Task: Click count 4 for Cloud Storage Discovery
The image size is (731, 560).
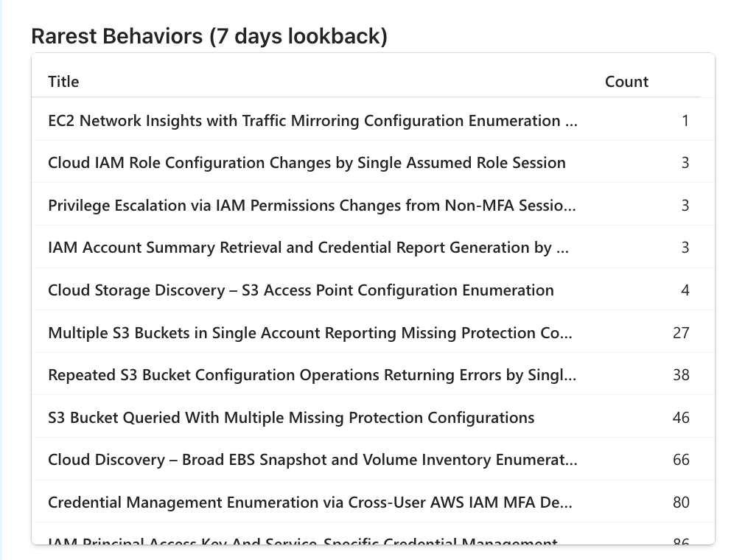Action: point(685,290)
